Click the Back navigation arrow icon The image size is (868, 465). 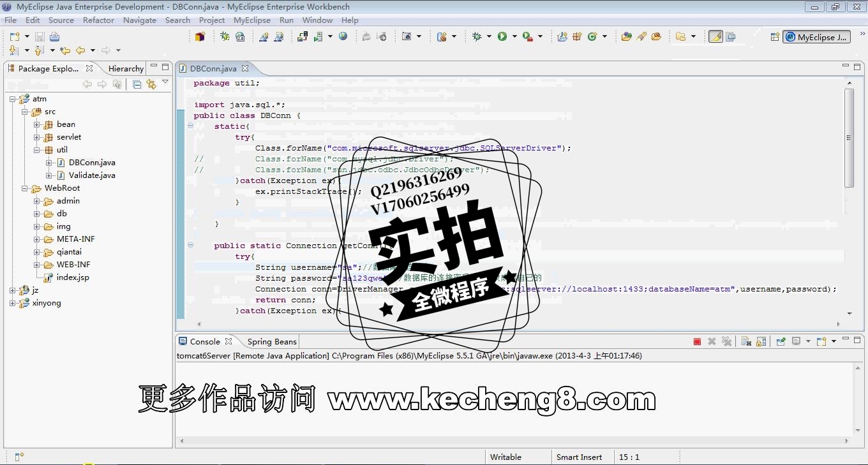click(80, 50)
